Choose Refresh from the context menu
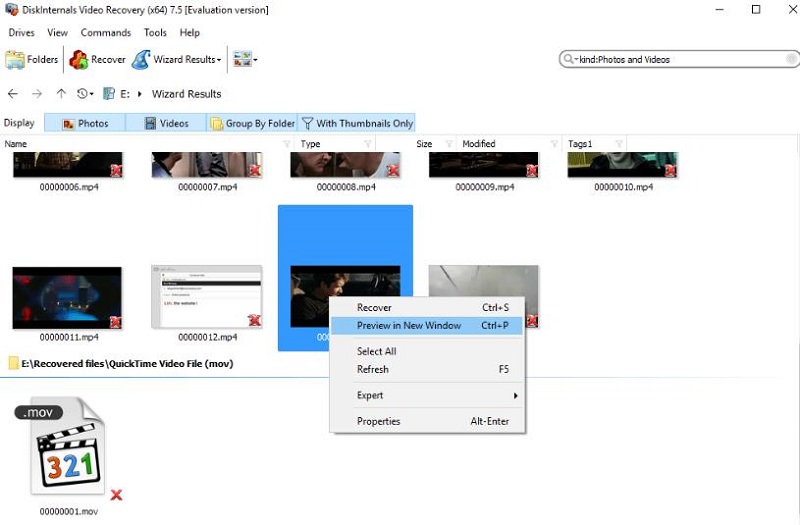Viewport: 800px width, 525px height. [428, 369]
